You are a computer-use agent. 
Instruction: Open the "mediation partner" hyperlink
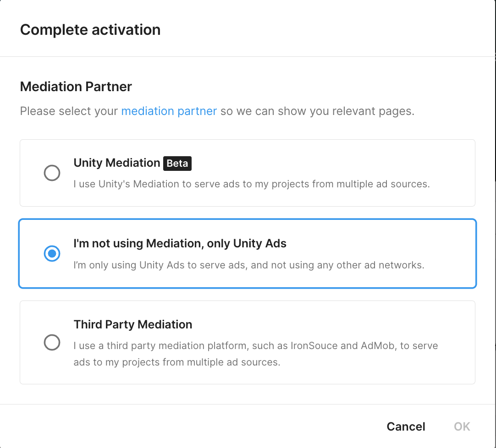(x=169, y=111)
